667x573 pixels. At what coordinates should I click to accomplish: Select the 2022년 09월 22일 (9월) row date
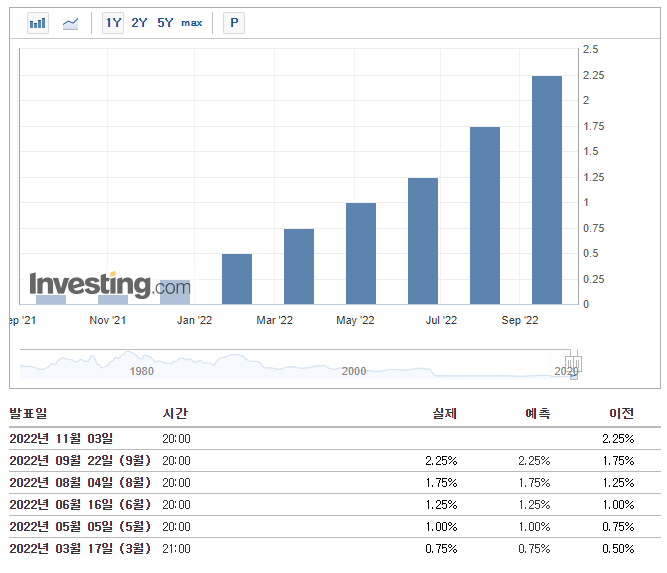(80, 461)
